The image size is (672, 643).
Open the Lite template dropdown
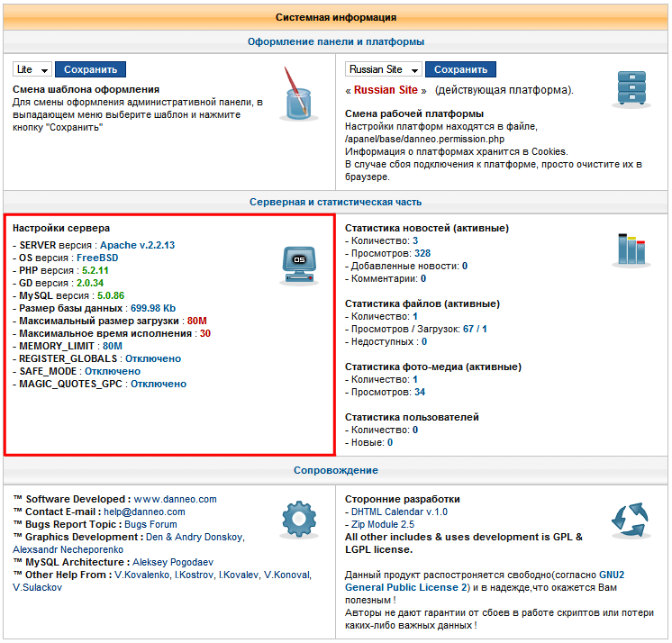(x=32, y=69)
